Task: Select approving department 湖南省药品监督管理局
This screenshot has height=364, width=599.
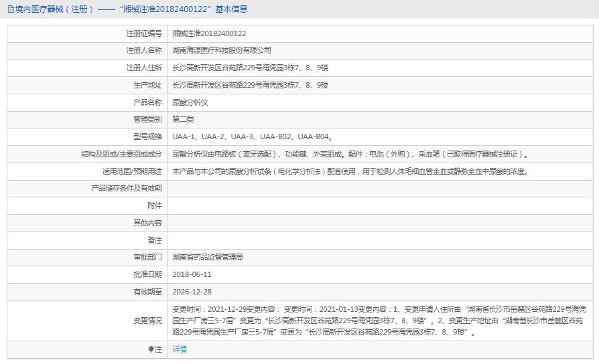Action: click(x=208, y=257)
